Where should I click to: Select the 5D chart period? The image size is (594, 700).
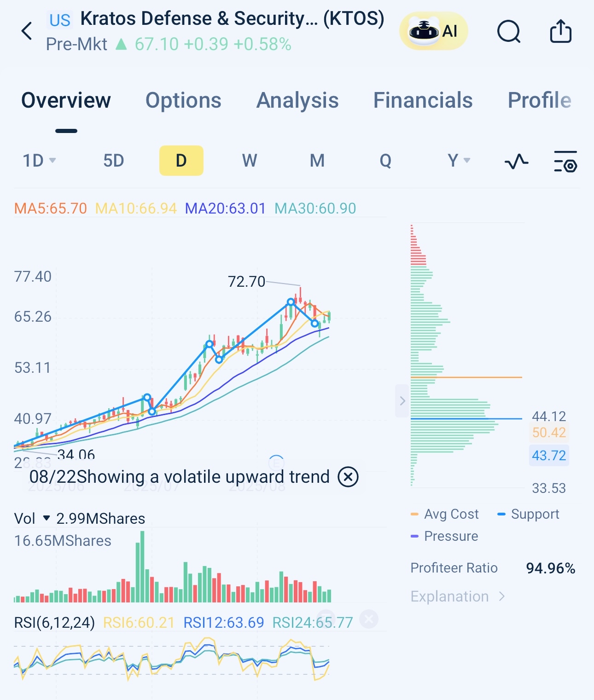pyautogui.click(x=113, y=161)
